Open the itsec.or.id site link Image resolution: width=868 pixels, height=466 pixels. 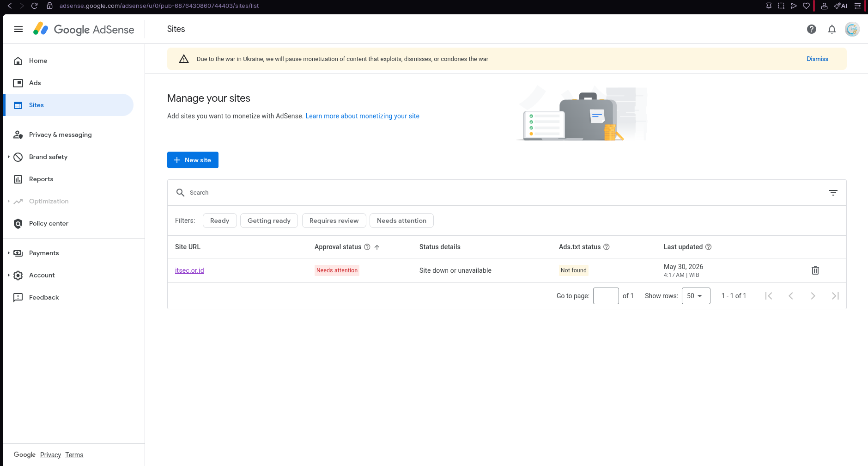[189, 270]
